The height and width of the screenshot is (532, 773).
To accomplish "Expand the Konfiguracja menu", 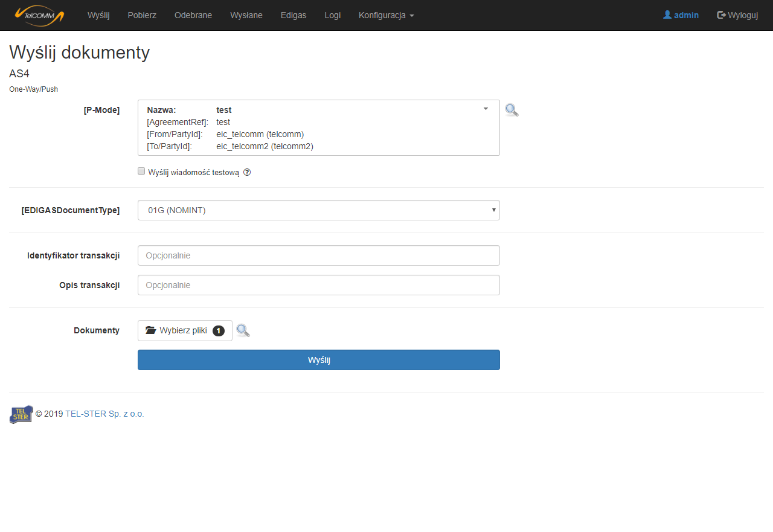I will 386,15.
